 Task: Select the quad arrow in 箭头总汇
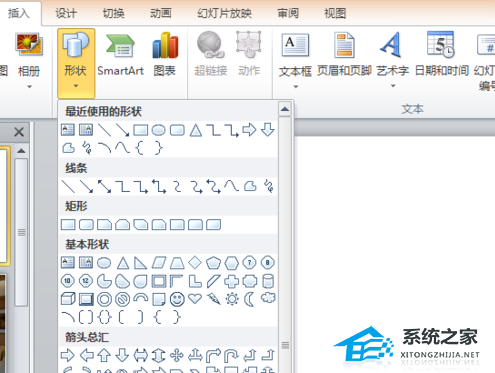pos(177,355)
